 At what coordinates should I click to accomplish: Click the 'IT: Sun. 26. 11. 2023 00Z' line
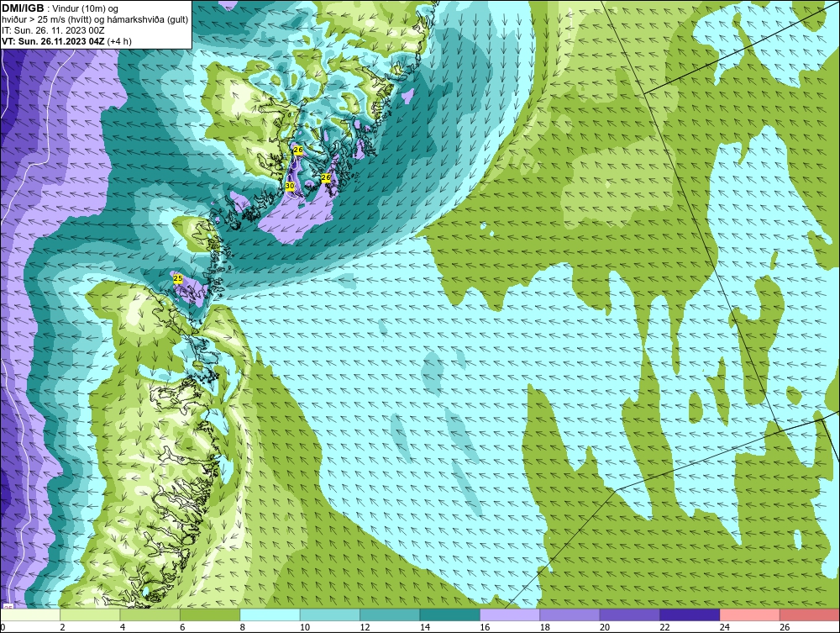point(53,30)
